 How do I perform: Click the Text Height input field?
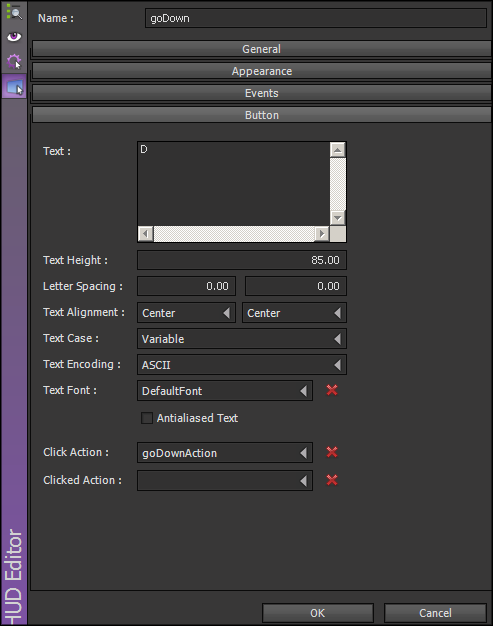click(x=242, y=260)
